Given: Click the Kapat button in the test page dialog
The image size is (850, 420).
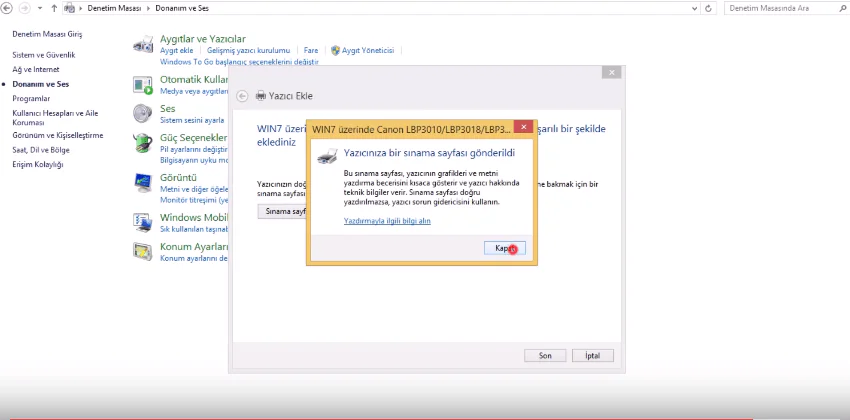Looking at the screenshot, I should pyautogui.click(x=504, y=248).
